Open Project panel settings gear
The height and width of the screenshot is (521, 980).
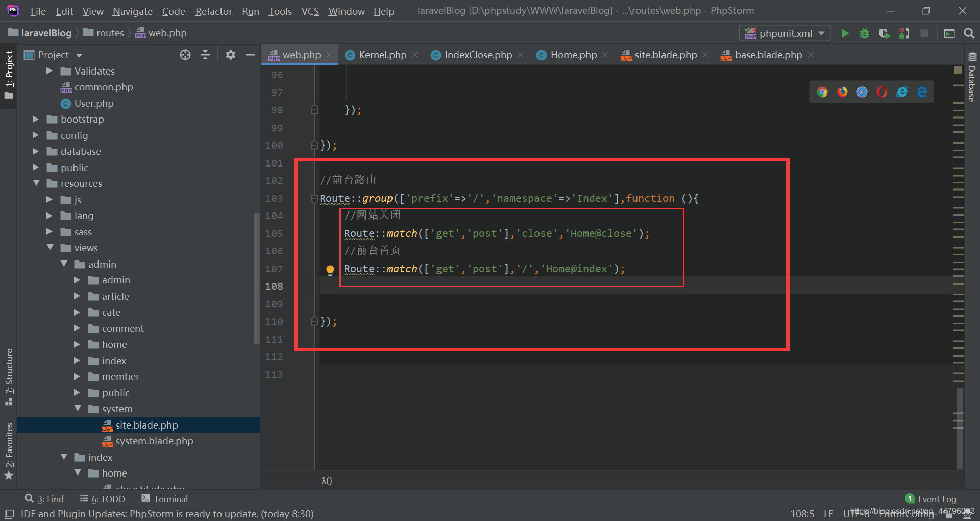tap(231, 55)
